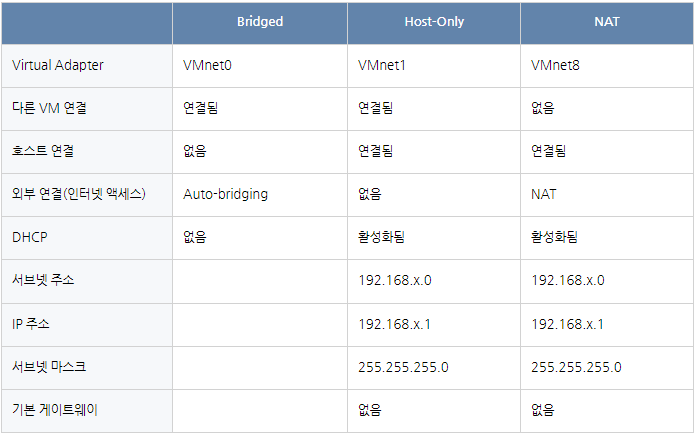
Task: Select the DHCP row label
Action: (30, 237)
